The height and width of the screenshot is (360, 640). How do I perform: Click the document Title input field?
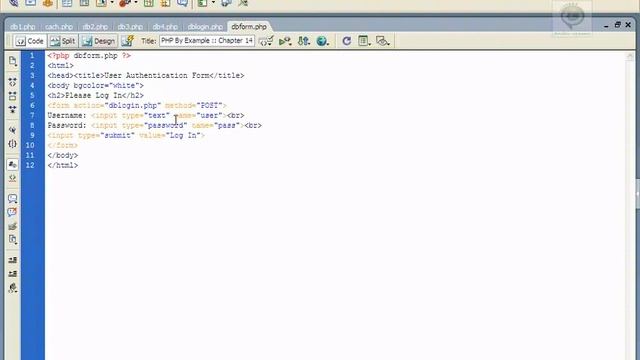(x=207, y=41)
